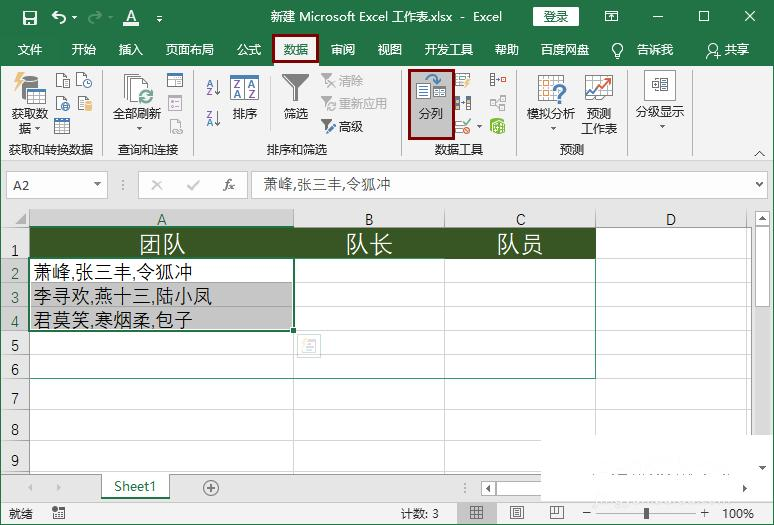
Task: Select cell containing 李寻欢,燕十三,陆小凤
Action: coord(161,296)
